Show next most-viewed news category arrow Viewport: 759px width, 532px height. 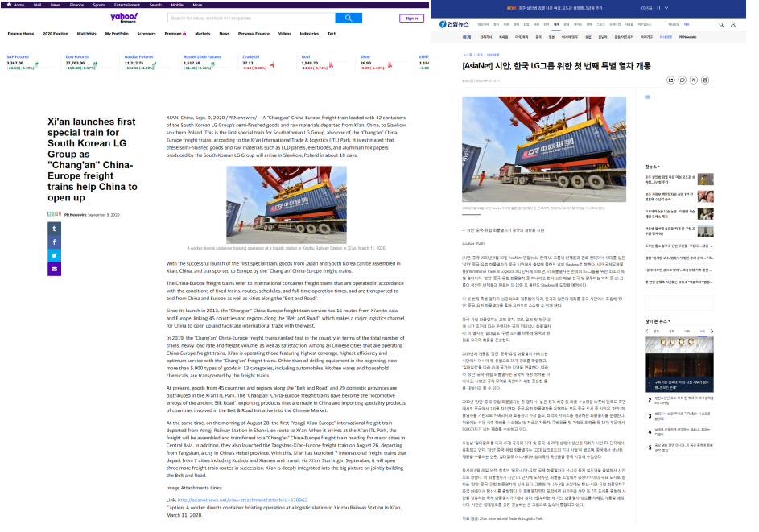tap(712, 331)
